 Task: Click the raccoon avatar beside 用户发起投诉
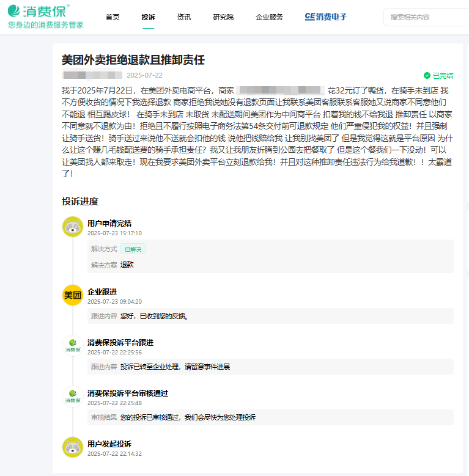click(x=73, y=447)
